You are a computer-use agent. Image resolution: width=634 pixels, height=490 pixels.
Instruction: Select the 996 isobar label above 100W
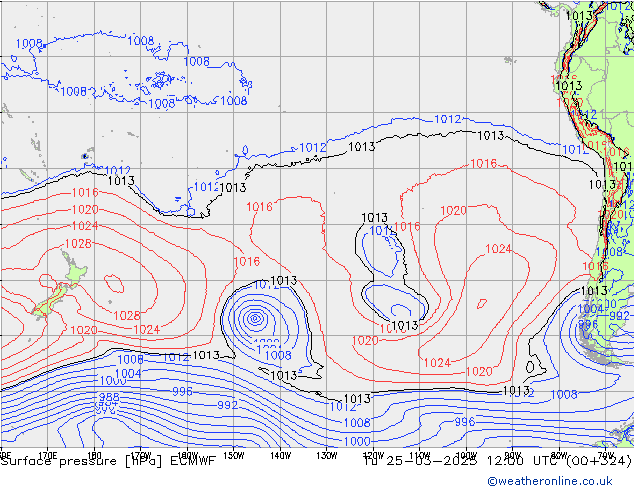465,422
